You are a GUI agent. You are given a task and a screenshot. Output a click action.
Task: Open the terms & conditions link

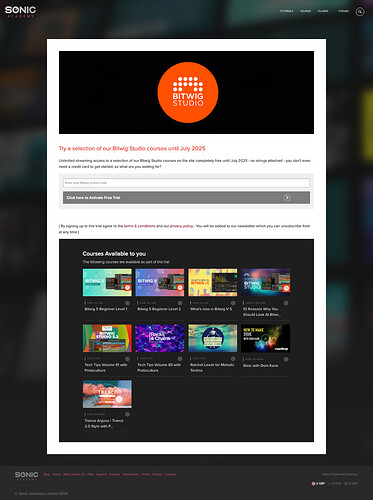click(139, 226)
